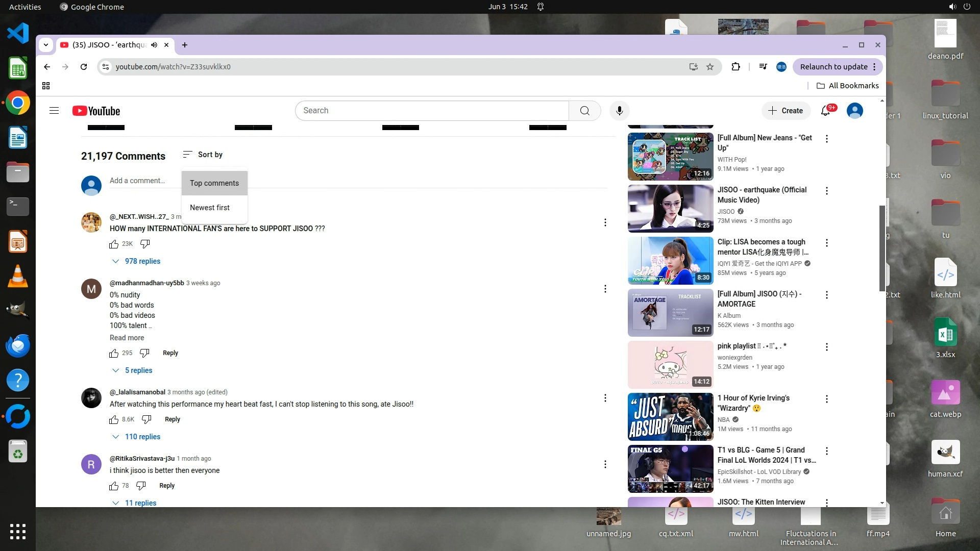Select 'Newest first' sort option
Screen dimensions: 980x551
tap(210, 208)
